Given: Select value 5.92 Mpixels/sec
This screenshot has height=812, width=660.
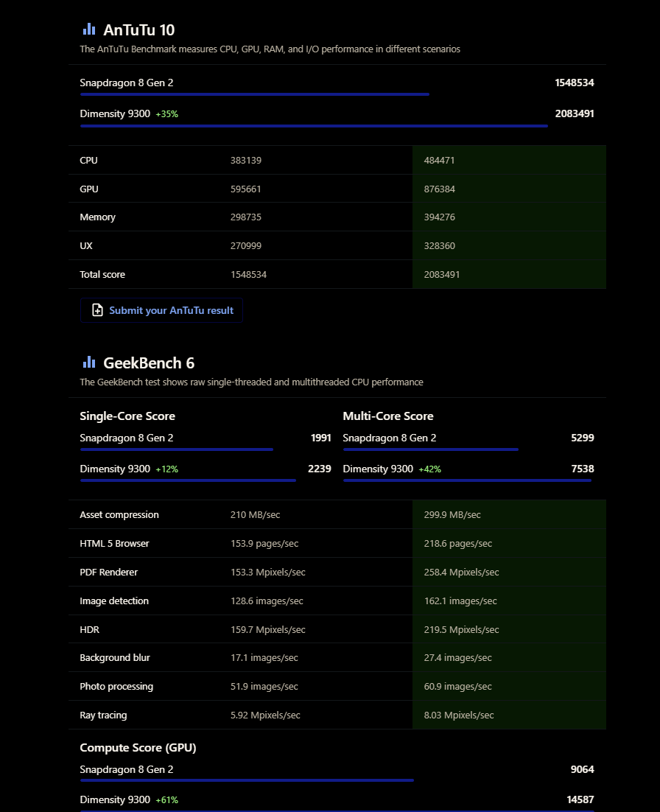Looking at the screenshot, I should [x=266, y=715].
